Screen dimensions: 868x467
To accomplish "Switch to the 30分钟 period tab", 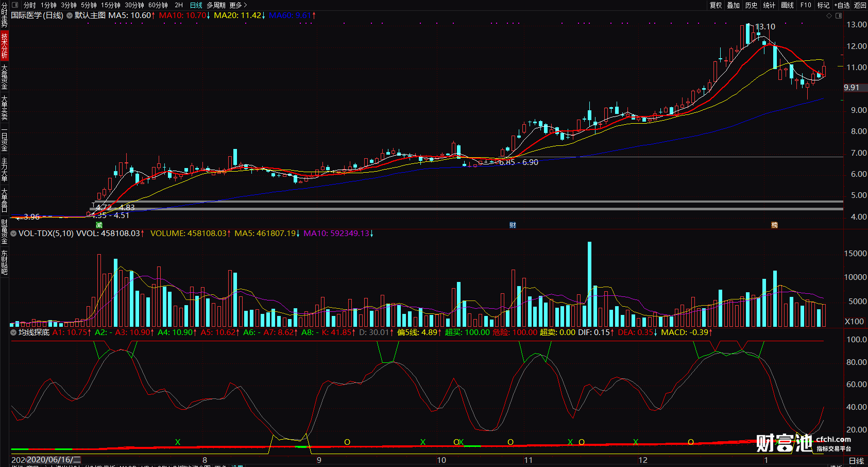I will click(x=134, y=5).
